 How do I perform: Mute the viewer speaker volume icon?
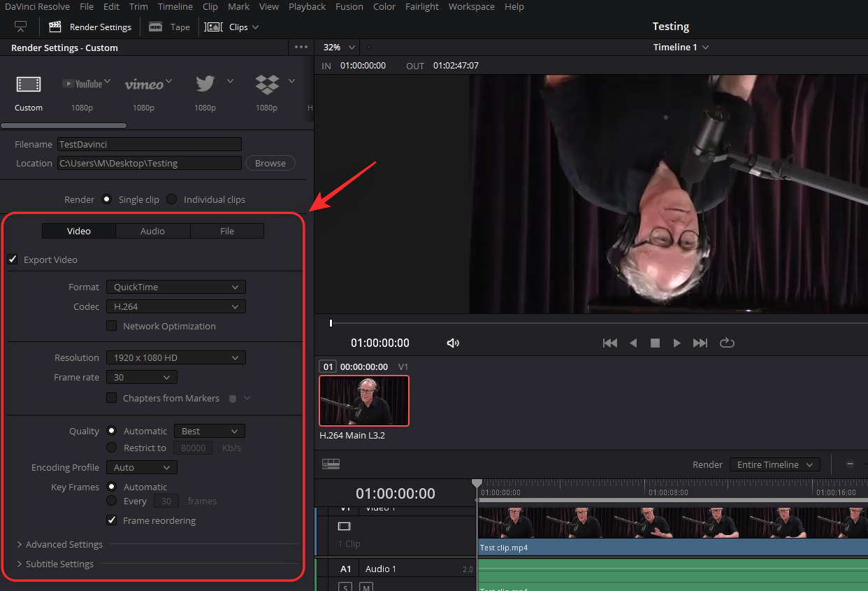point(454,343)
